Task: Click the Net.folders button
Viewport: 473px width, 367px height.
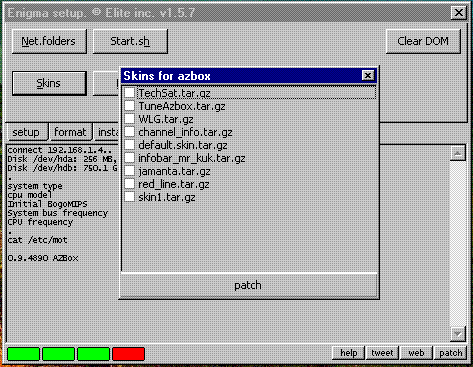Action: pyautogui.click(x=49, y=41)
